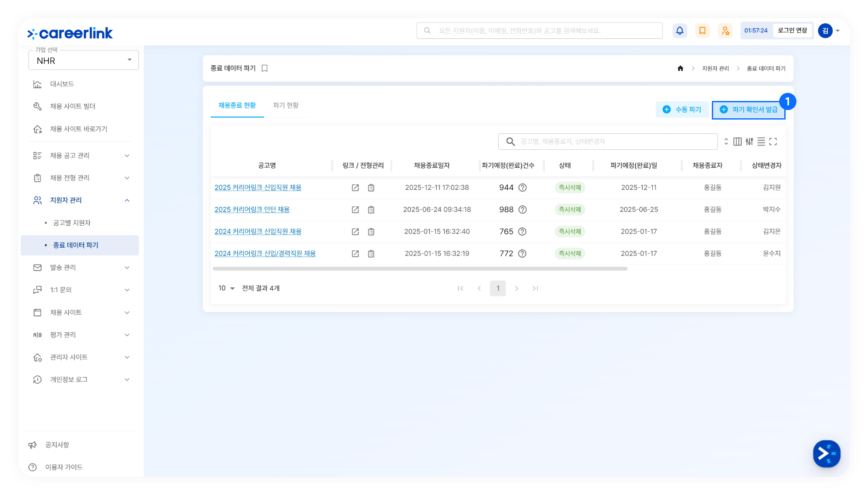
Task: Open the NHR company selection dropdown
Action: pyautogui.click(x=84, y=60)
